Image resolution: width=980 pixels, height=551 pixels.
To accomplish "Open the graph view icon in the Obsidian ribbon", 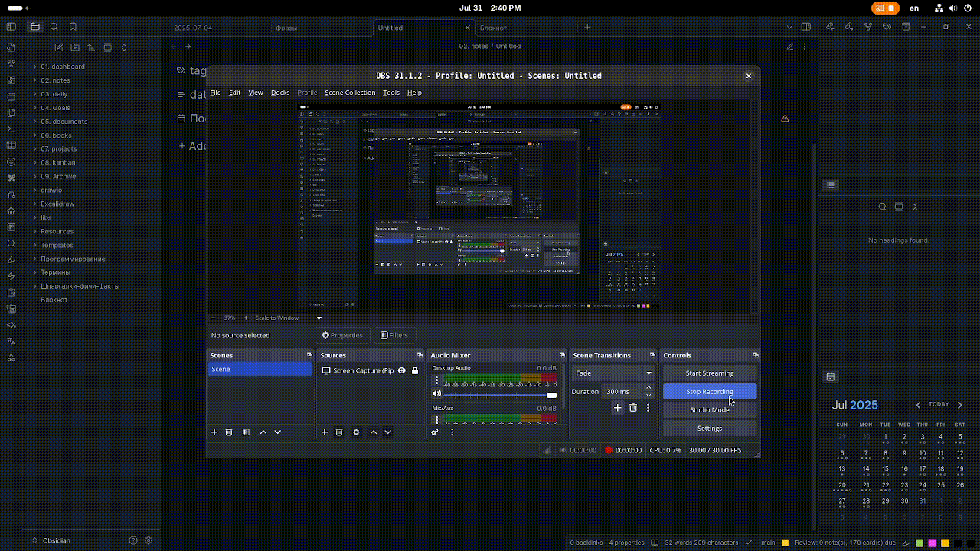I will tap(11, 64).
